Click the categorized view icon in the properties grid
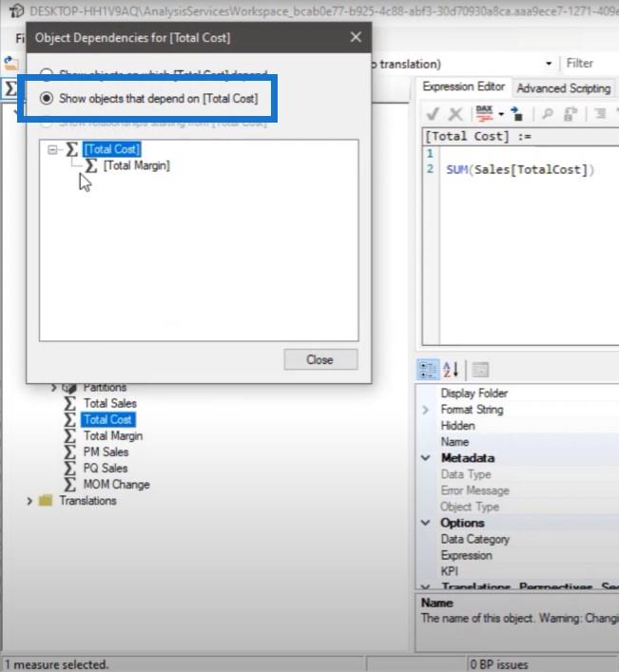The image size is (619, 672). coord(428,370)
